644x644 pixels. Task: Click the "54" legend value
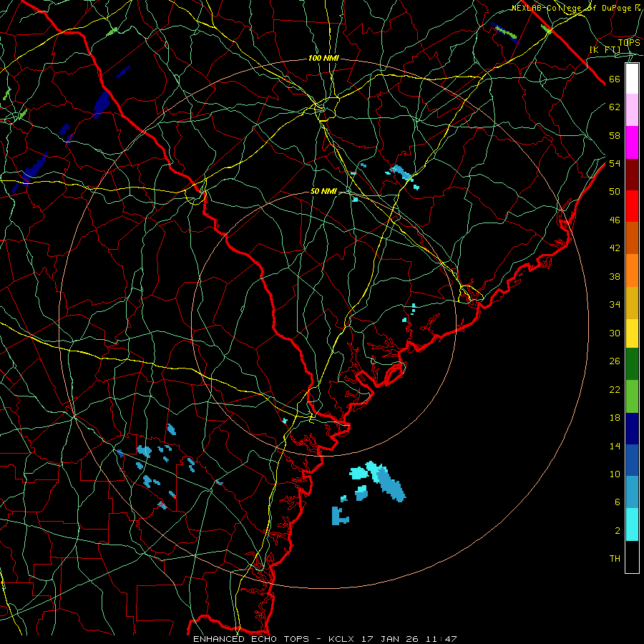[x=615, y=163]
